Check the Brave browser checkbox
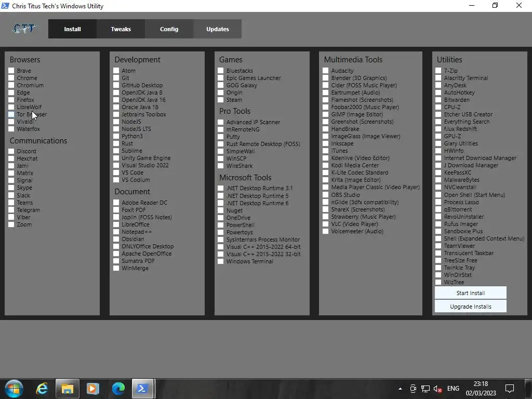 tap(11, 71)
